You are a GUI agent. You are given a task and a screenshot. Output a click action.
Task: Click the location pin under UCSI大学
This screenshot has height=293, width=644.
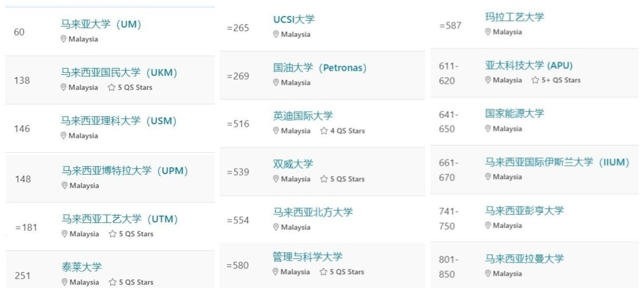point(276,35)
